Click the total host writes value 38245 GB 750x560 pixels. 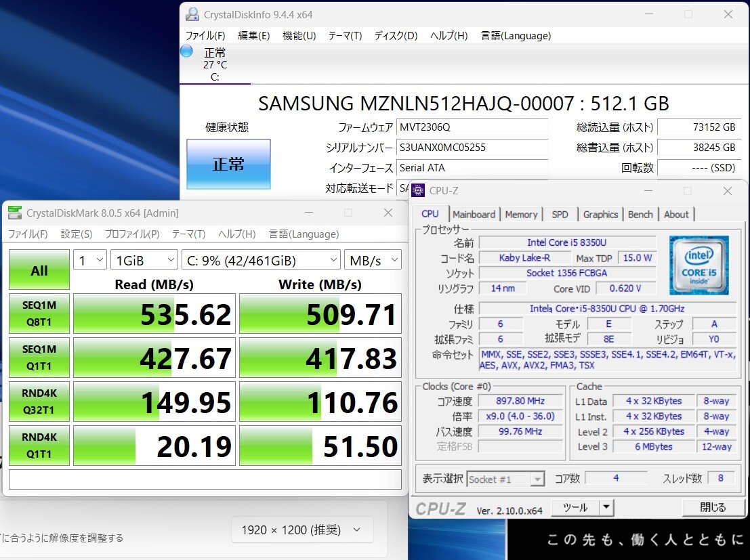click(x=699, y=148)
